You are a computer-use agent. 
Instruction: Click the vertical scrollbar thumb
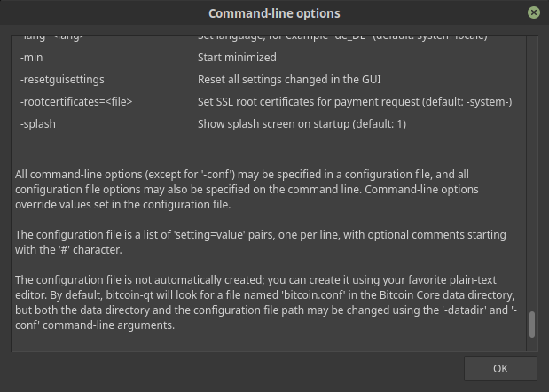[x=532, y=325]
